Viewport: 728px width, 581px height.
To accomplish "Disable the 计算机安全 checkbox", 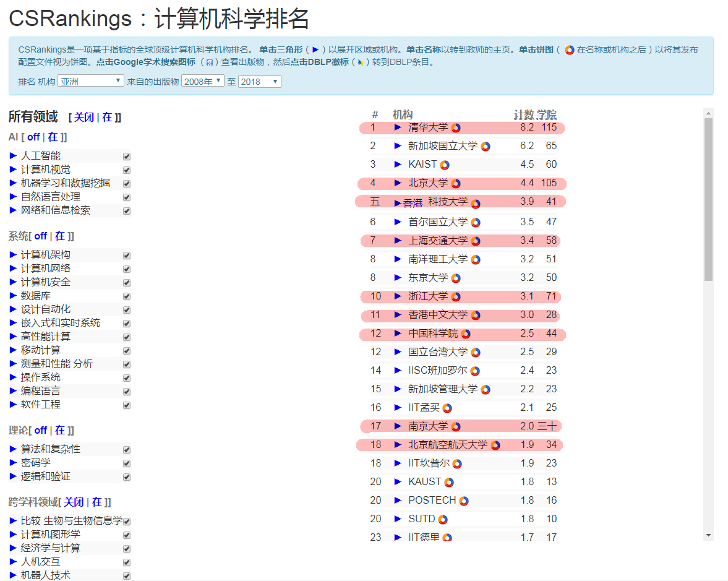I will point(127,283).
